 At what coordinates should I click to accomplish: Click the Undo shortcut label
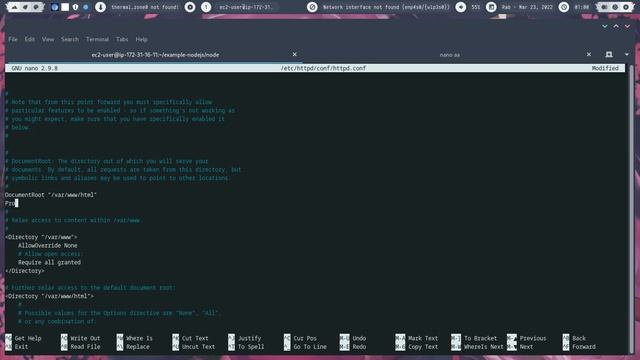click(359, 338)
